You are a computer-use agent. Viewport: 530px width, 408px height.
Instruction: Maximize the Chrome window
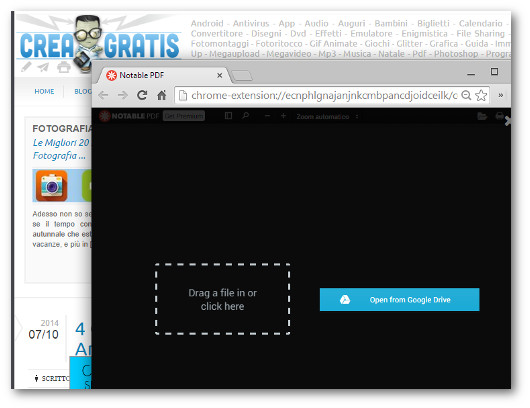pyautogui.click(x=494, y=71)
